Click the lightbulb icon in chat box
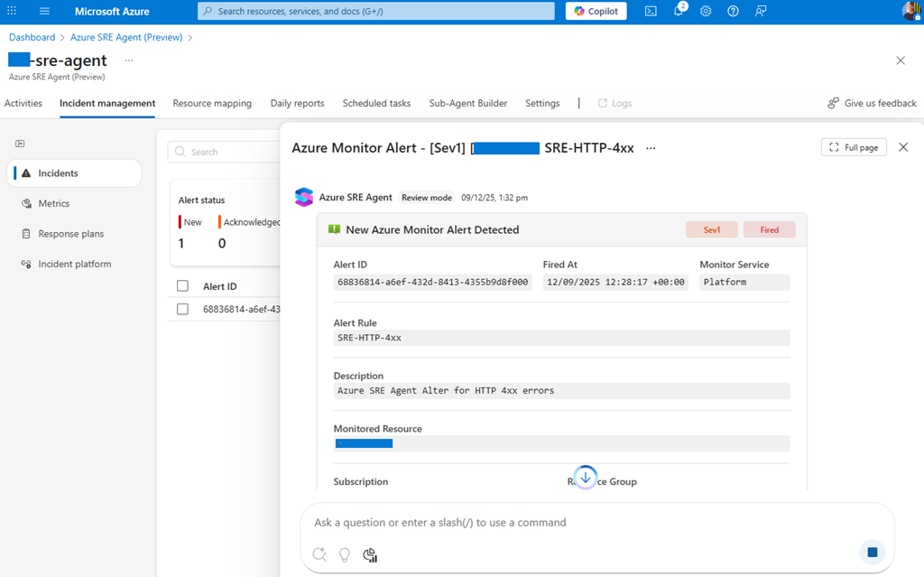The image size is (924, 577). coord(344,554)
